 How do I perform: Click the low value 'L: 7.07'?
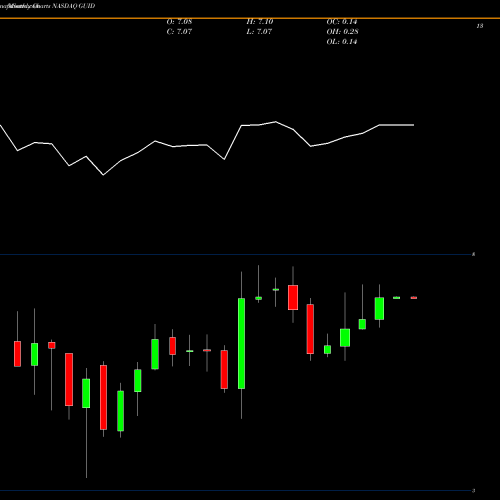259,32
